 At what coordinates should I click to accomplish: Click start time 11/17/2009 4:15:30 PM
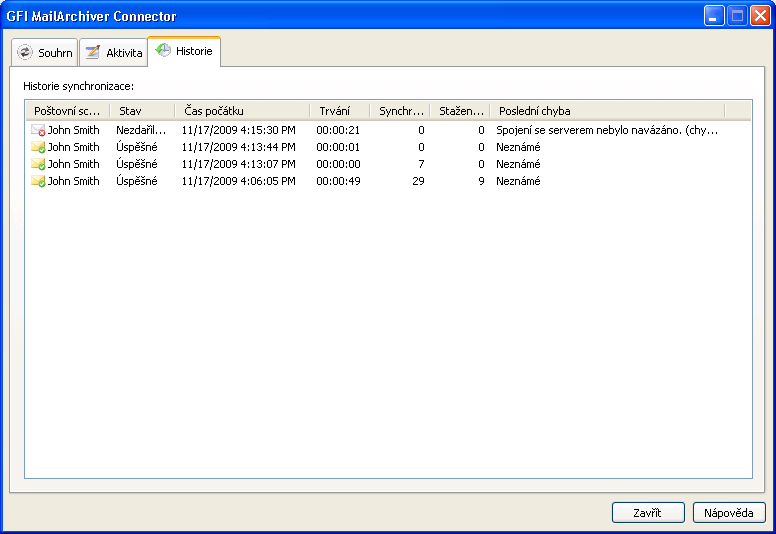239,130
